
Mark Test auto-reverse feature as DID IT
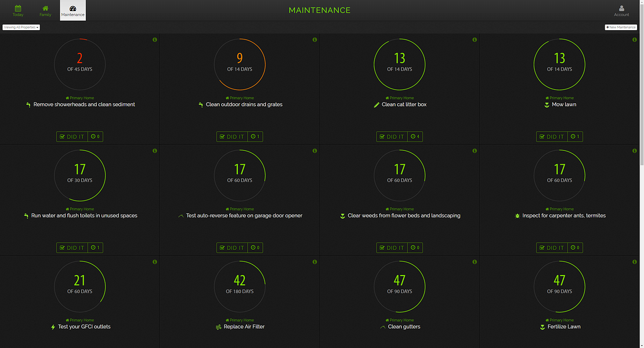tap(232, 248)
